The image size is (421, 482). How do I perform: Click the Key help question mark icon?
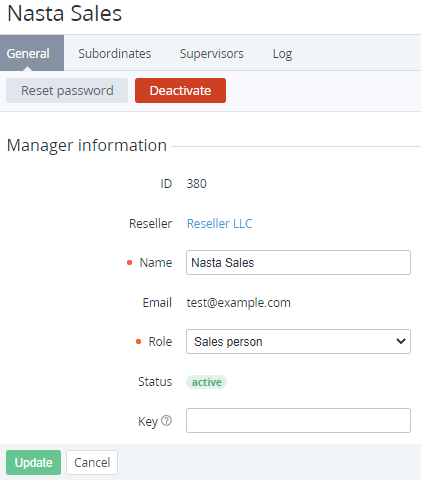click(x=166, y=421)
